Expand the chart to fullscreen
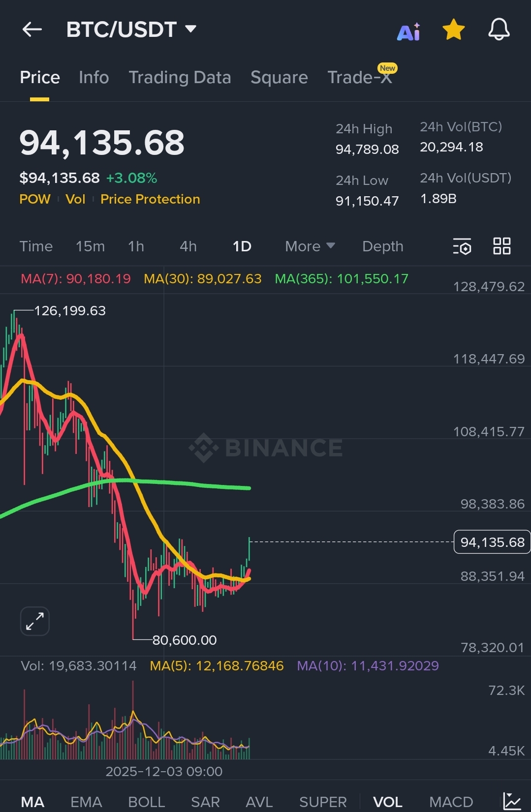531x812 pixels. (35, 621)
